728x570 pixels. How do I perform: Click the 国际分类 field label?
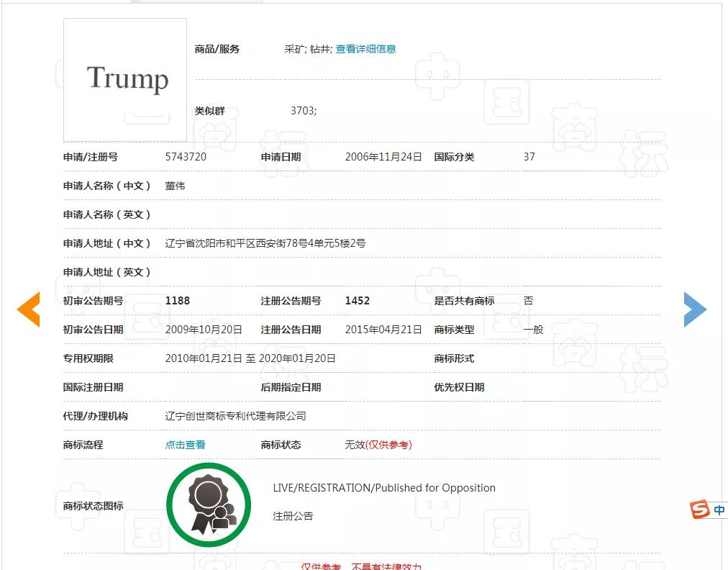click(x=454, y=157)
